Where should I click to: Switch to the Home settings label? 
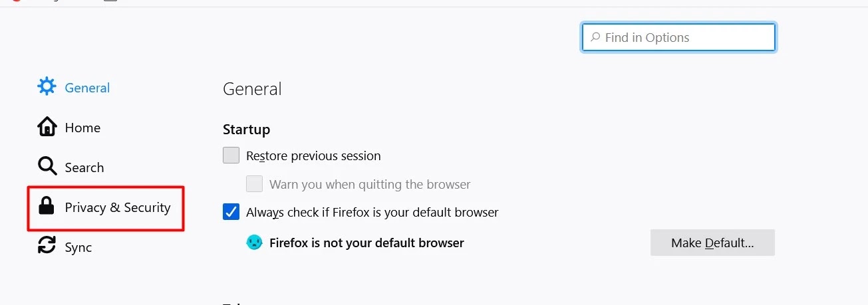coord(82,128)
